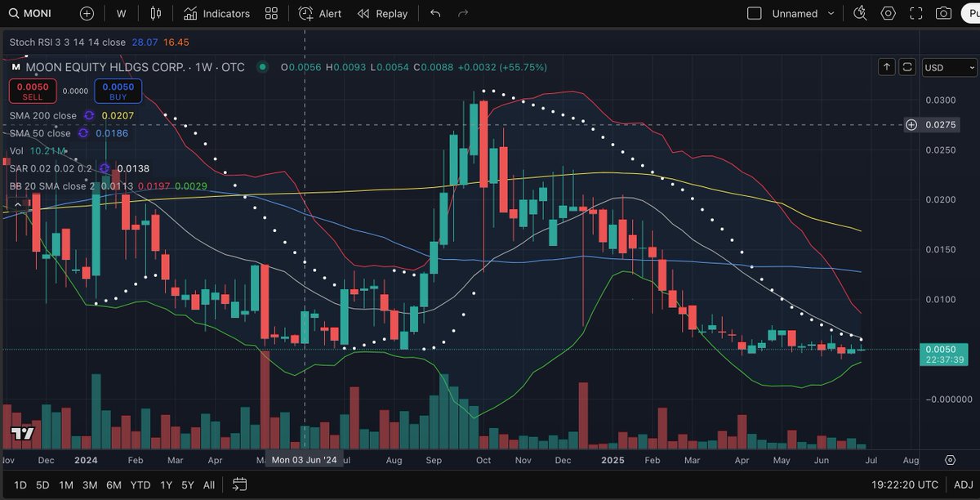Open the candlestick chart style selector
Image resolution: width=980 pixels, height=500 pixels.
[x=156, y=13]
